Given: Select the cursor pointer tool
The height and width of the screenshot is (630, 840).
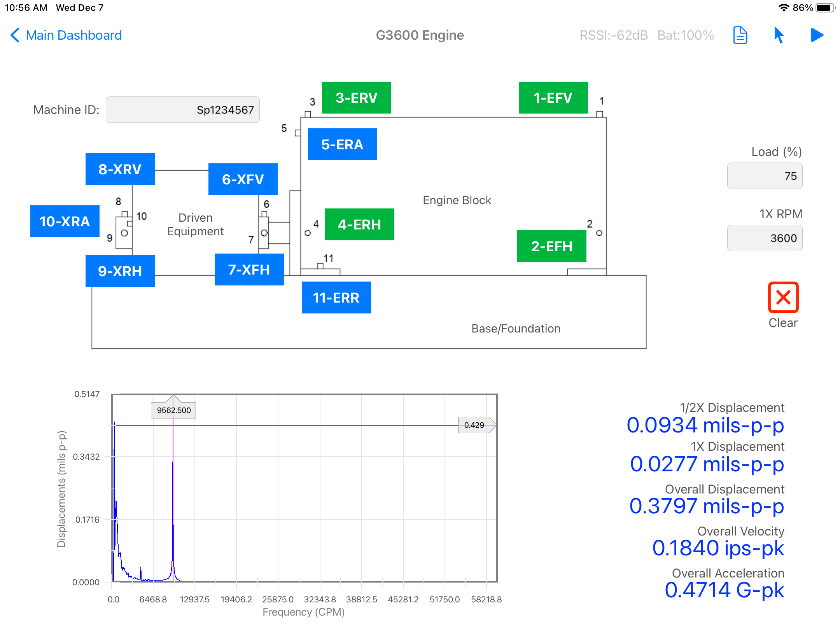Looking at the screenshot, I should 779,35.
